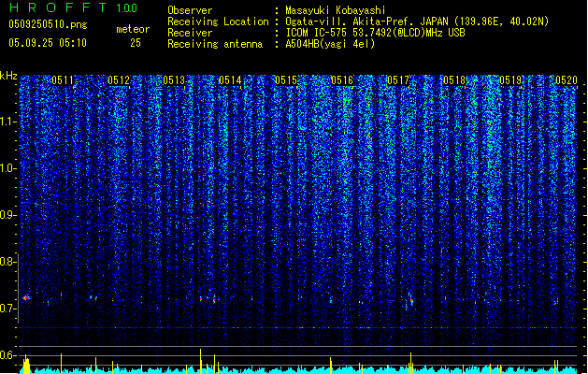Screen dimensions: 588x374
Task: Select the file name 0509250510.png
Action: tap(48, 24)
